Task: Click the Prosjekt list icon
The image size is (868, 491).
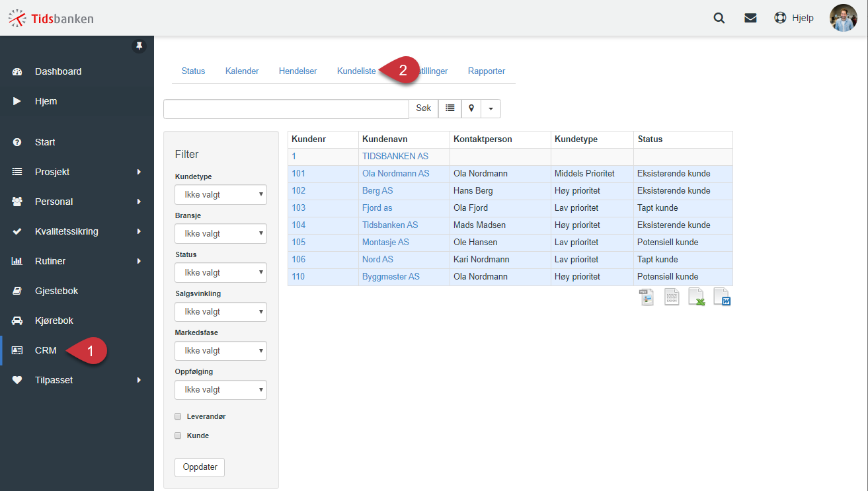Action: [17, 172]
